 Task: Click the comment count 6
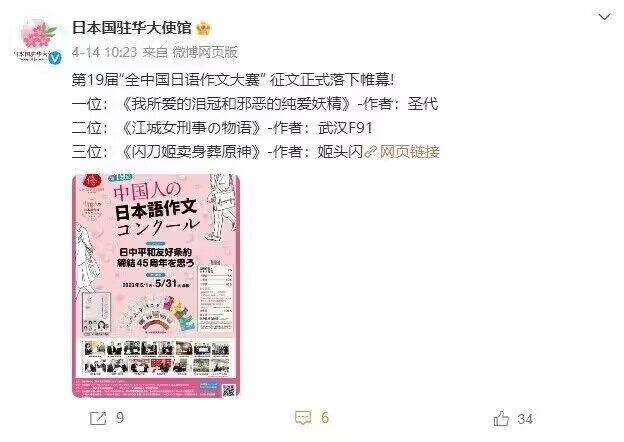point(325,418)
